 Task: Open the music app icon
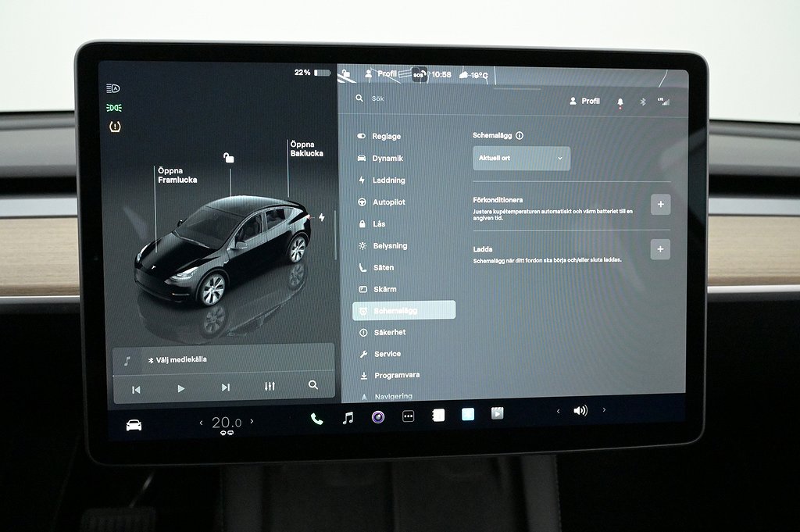[x=348, y=418]
